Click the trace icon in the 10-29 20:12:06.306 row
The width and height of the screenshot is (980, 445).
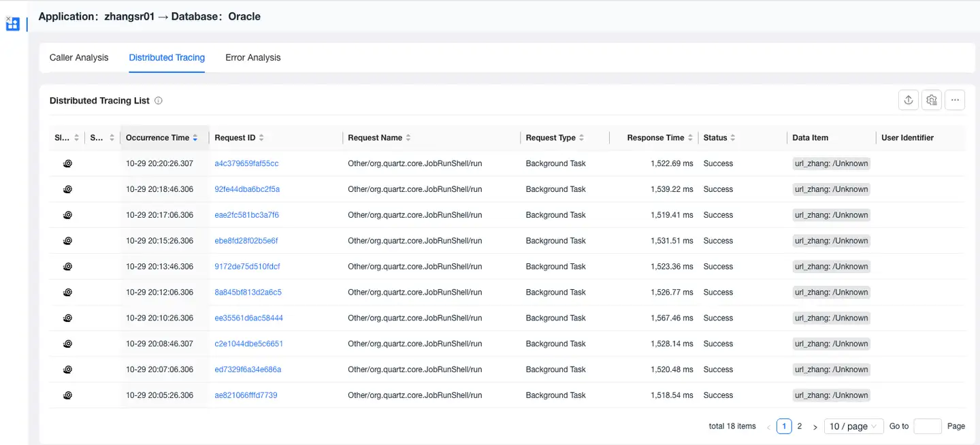pyautogui.click(x=68, y=293)
